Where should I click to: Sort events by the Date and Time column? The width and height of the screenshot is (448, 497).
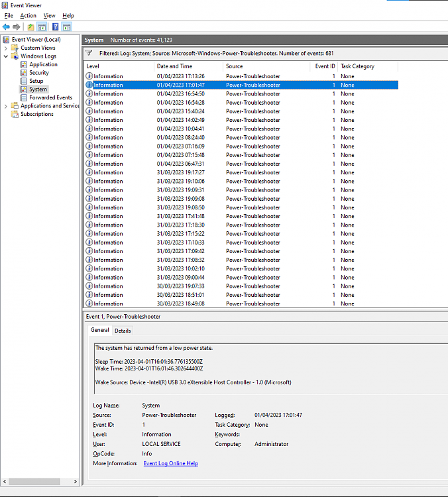pos(174,66)
